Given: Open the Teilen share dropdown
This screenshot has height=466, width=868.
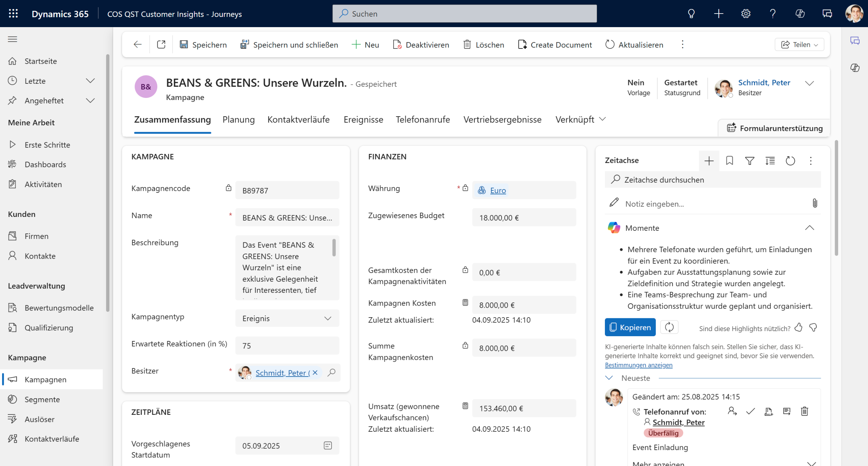Looking at the screenshot, I should [800, 45].
